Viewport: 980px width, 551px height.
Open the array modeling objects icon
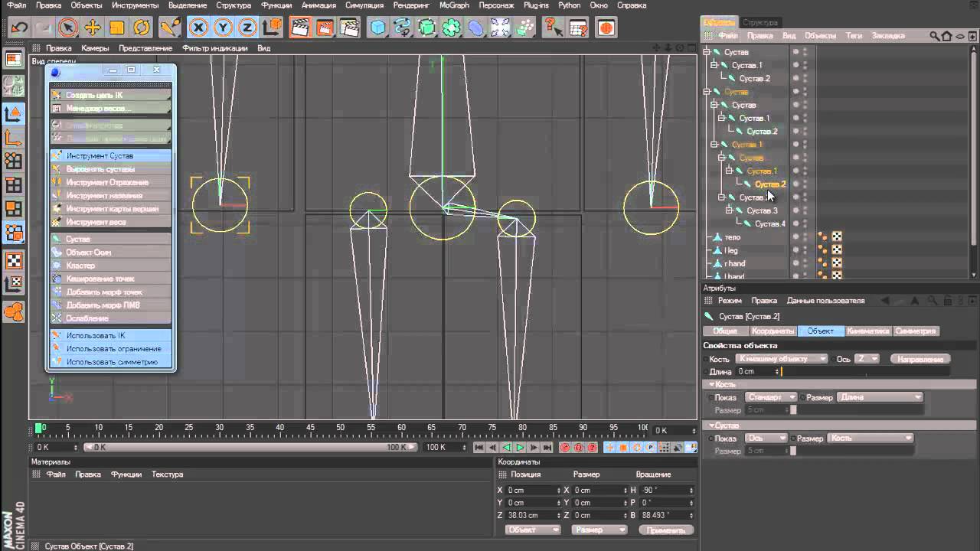(x=452, y=28)
